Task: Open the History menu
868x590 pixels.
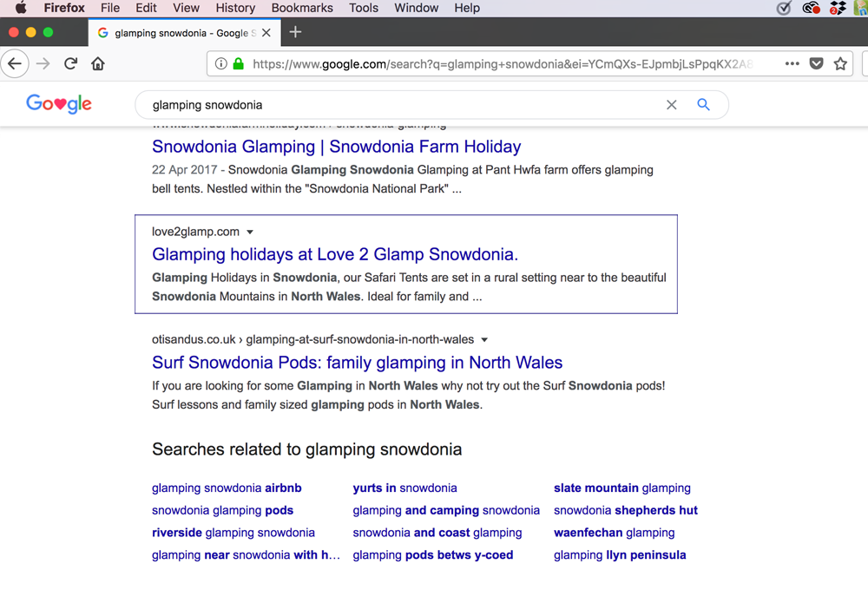Action: (x=235, y=8)
